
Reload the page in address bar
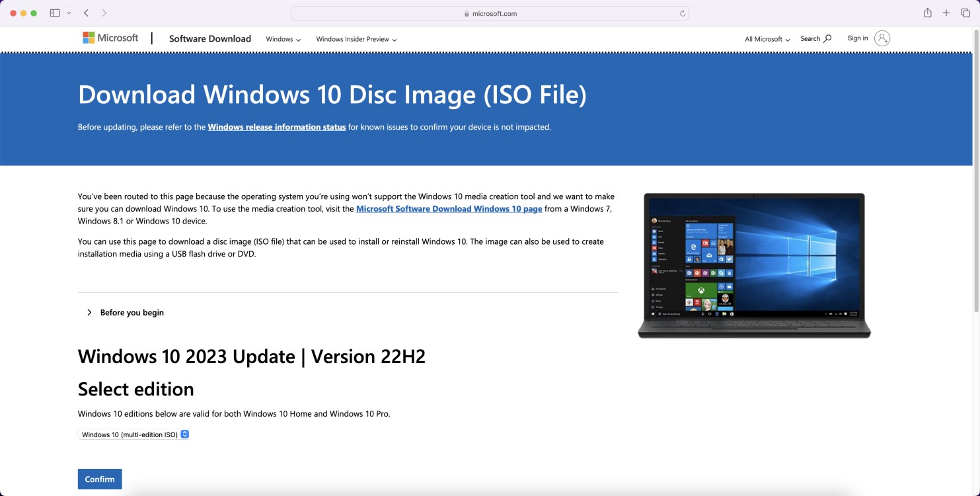click(682, 13)
